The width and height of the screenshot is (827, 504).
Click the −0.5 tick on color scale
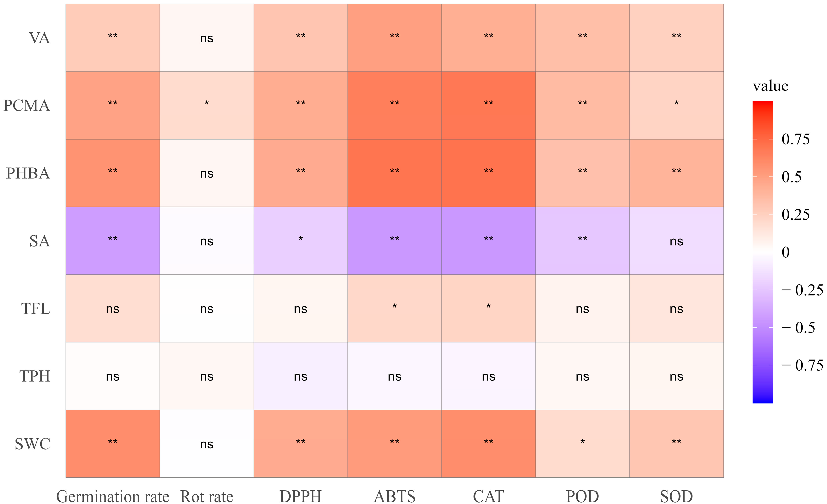tap(802, 327)
